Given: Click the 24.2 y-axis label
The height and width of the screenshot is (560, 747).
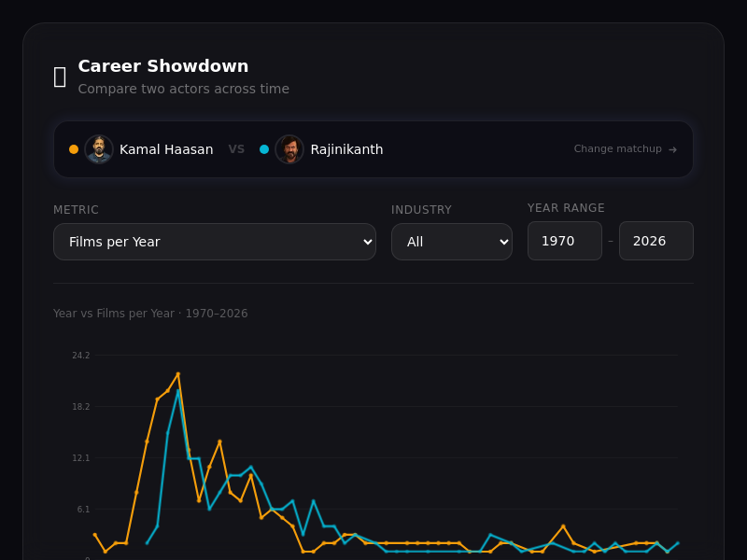Looking at the screenshot, I should point(81,356).
